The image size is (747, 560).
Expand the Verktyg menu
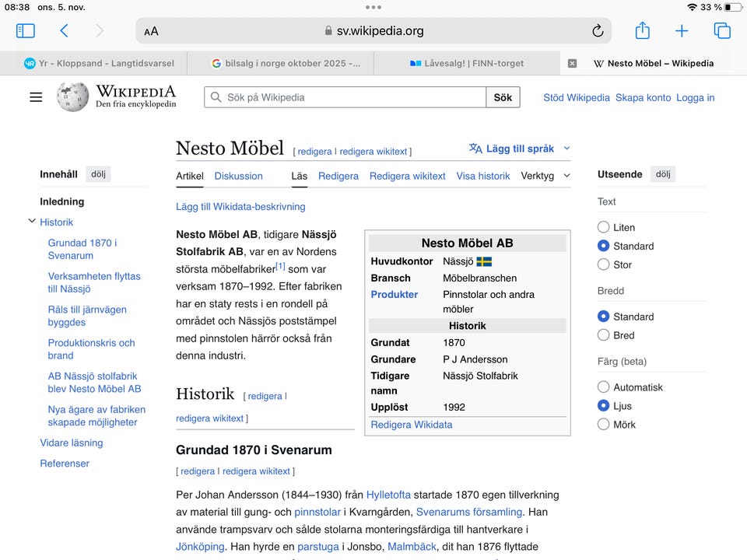click(x=545, y=176)
